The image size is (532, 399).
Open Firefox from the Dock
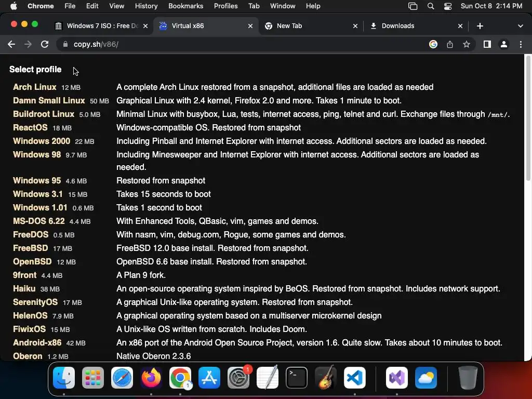pyautogui.click(x=151, y=378)
